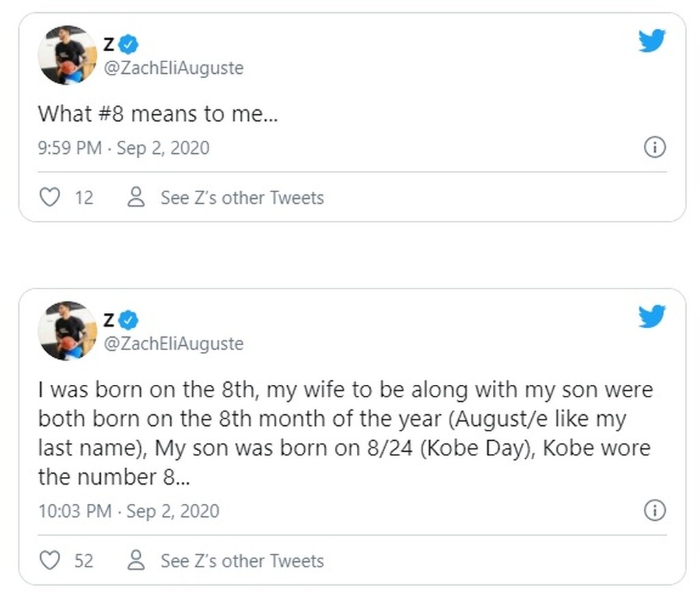Like the tweet with 12 likes
Viewport: 700px width, 594px height.
pos(49,198)
